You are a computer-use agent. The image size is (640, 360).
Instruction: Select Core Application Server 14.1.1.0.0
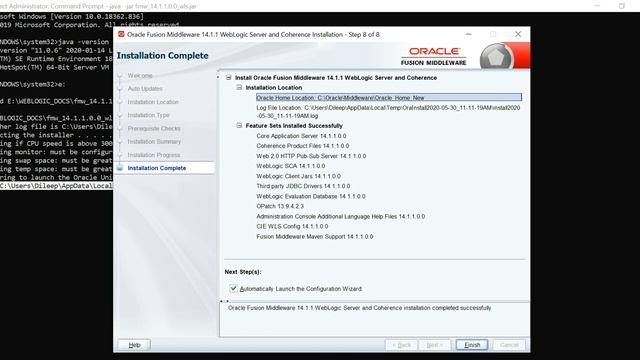coord(301,136)
